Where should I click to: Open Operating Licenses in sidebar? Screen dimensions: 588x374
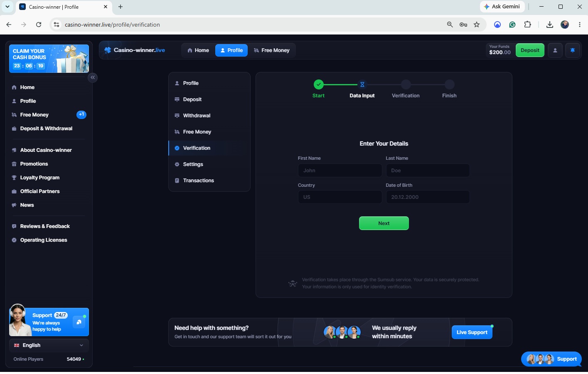pyautogui.click(x=43, y=240)
